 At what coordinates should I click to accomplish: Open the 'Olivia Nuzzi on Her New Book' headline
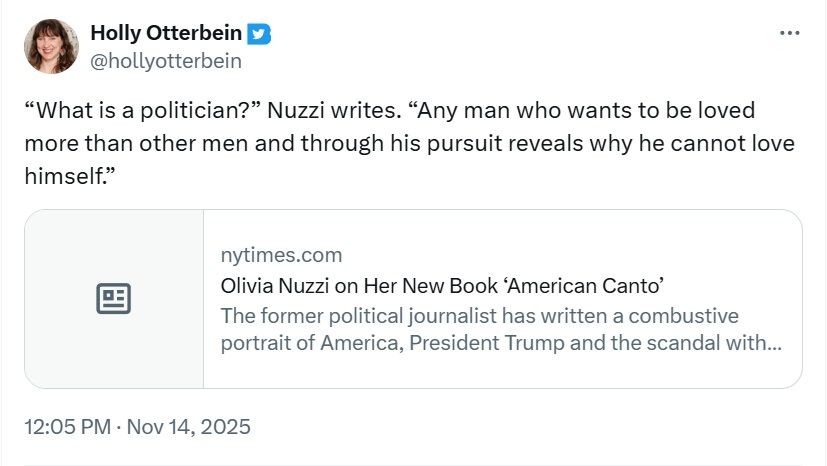tap(358, 285)
